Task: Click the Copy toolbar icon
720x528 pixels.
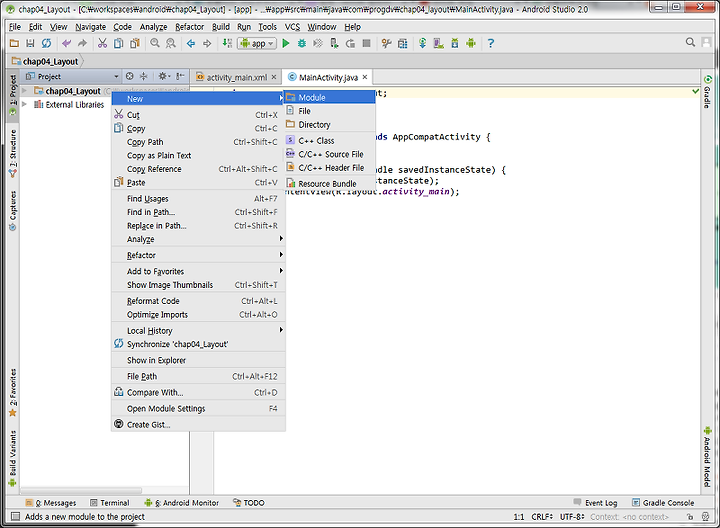Action: pos(118,43)
